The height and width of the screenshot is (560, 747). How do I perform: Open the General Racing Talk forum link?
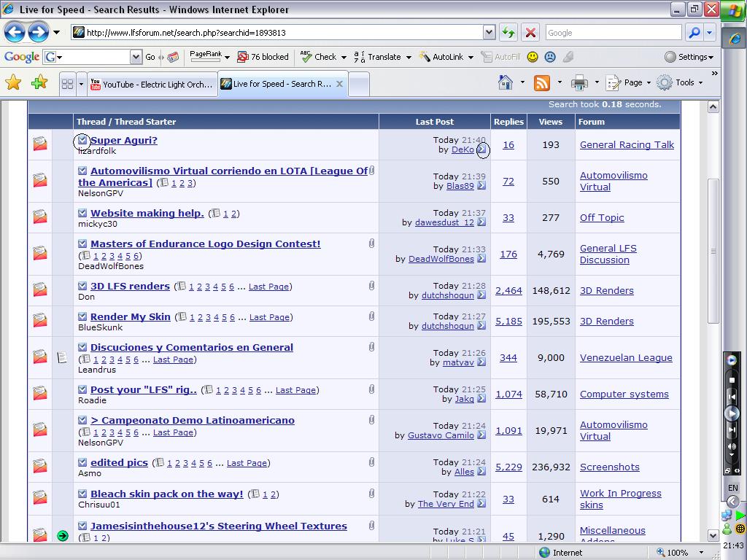click(x=627, y=145)
